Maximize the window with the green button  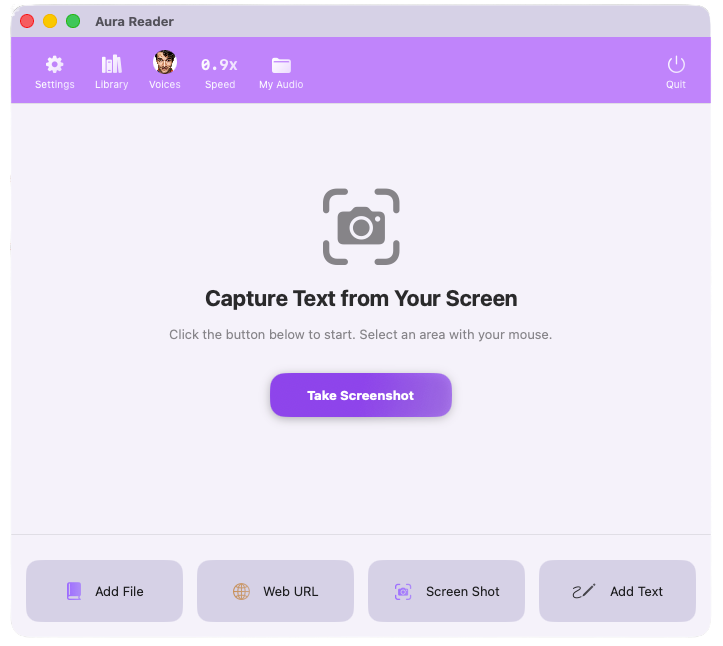[x=73, y=21]
